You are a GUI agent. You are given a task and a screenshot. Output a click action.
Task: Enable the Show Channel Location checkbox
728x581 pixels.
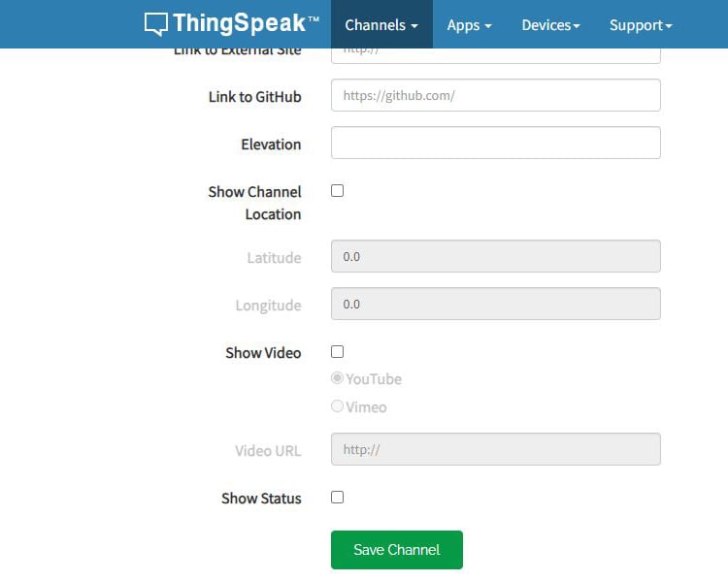(x=337, y=191)
